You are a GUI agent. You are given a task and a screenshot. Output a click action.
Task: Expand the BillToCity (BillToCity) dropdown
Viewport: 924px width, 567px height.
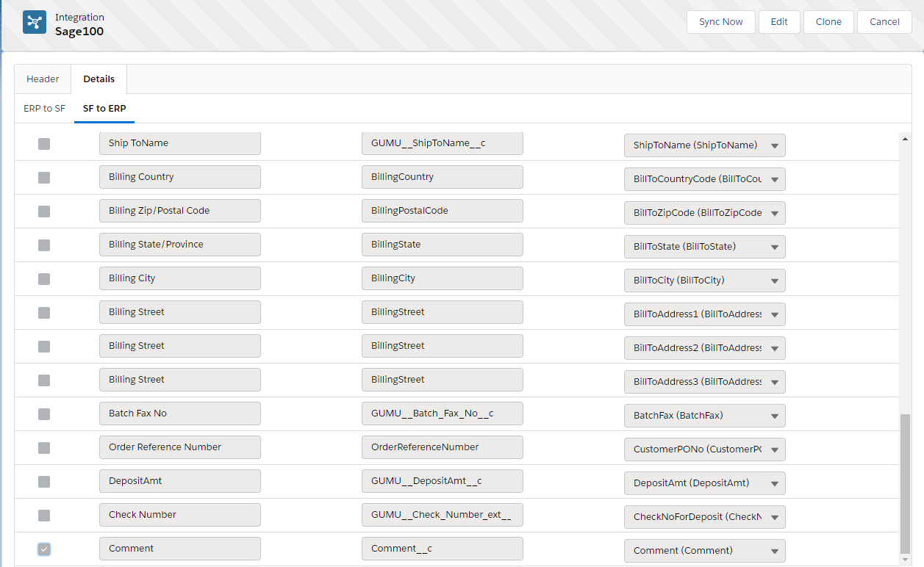(704, 281)
